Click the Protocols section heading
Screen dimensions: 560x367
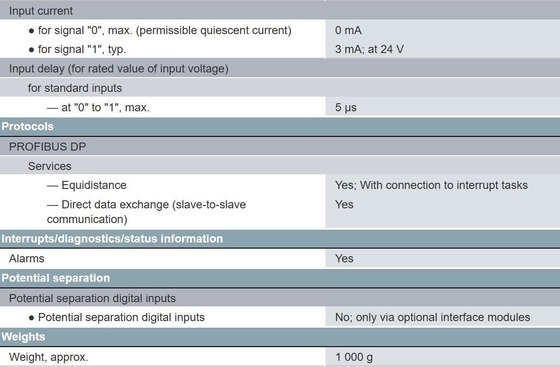[28, 126]
